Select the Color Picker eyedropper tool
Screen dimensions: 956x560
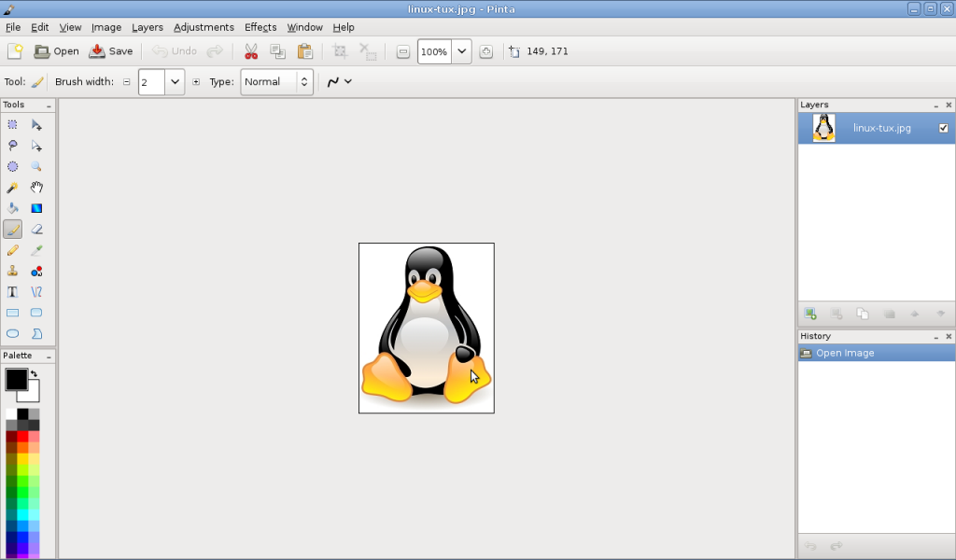(x=36, y=250)
